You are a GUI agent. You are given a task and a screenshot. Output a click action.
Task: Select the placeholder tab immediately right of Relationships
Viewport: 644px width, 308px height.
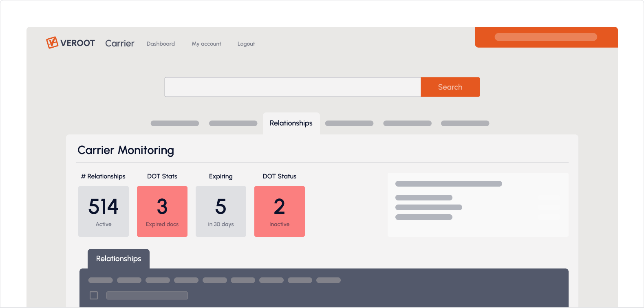click(x=349, y=123)
